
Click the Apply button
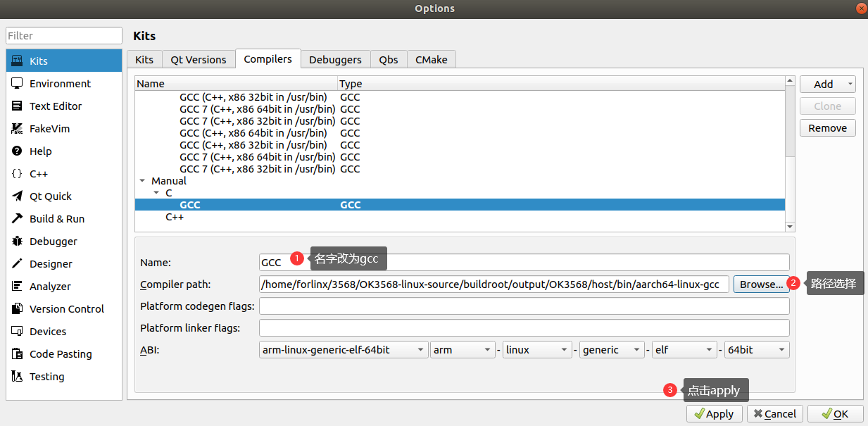coord(714,414)
